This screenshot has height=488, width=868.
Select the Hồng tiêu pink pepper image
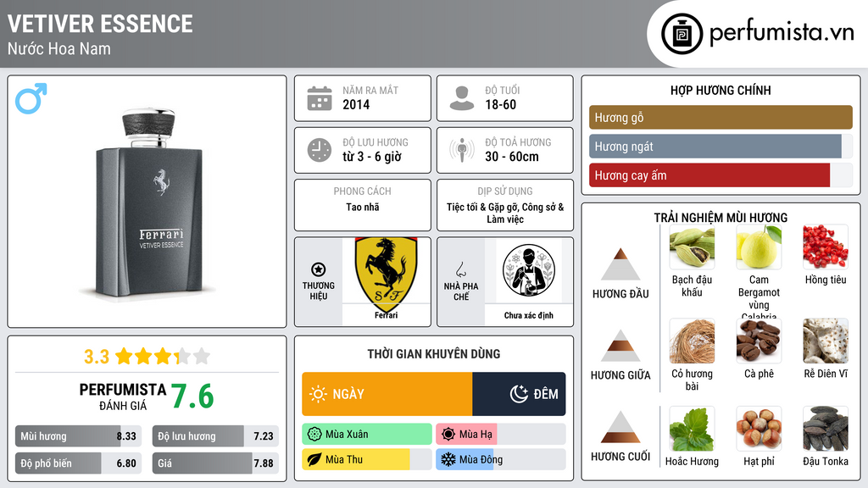click(826, 247)
